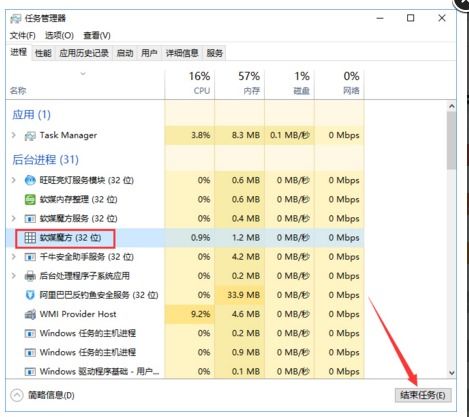
Task: Switch to the 服务 tab
Action: [x=214, y=53]
